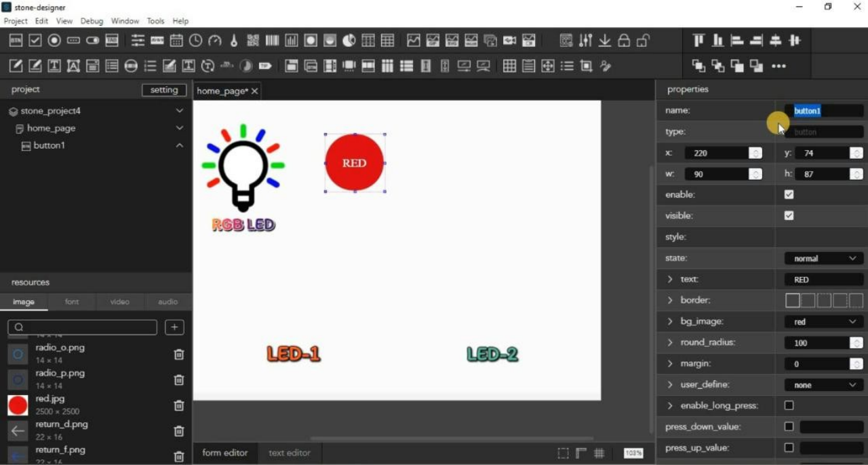The image size is (868, 465).
Task: Open the state dropdown showing normal
Action: coord(823,259)
